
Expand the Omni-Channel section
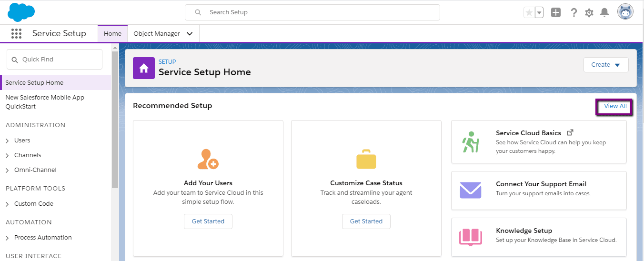[x=7, y=170]
